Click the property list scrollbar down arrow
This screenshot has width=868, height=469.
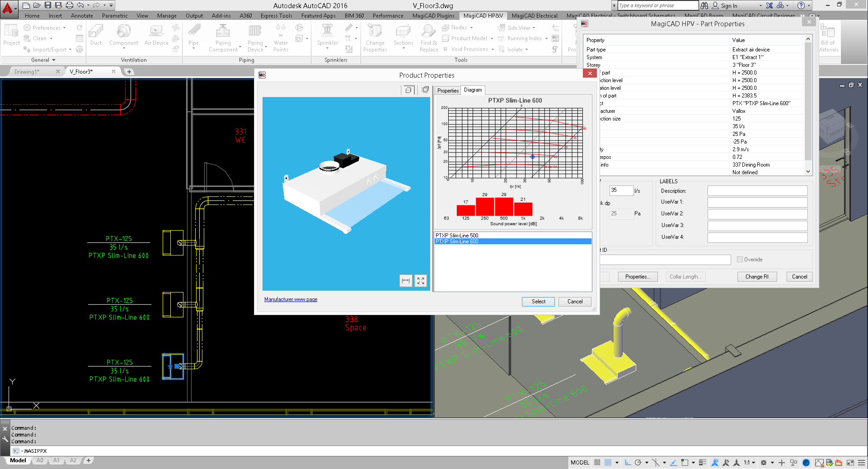tap(808, 172)
